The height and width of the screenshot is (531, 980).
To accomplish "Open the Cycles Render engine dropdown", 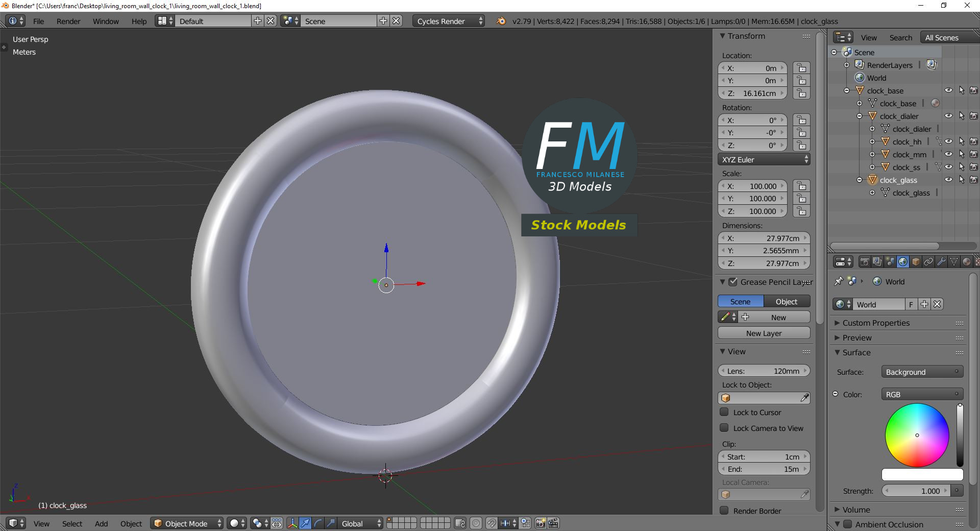I will pyautogui.click(x=448, y=21).
